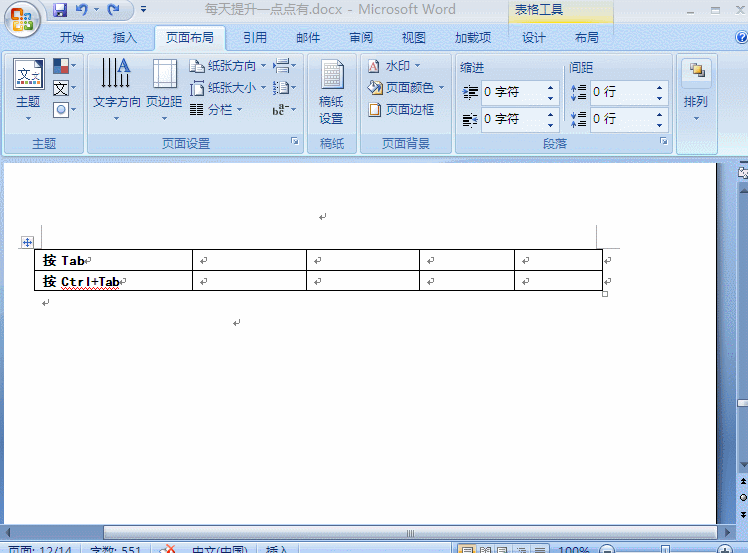
Task: Switch to the 引用 tab
Action: pyautogui.click(x=255, y=38)
